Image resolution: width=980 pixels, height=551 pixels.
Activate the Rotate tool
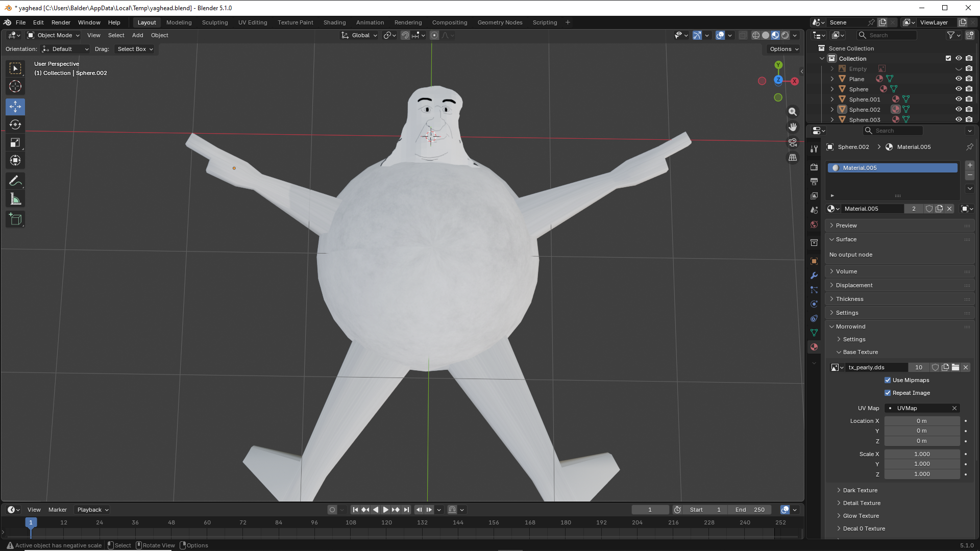coord(15,124)
